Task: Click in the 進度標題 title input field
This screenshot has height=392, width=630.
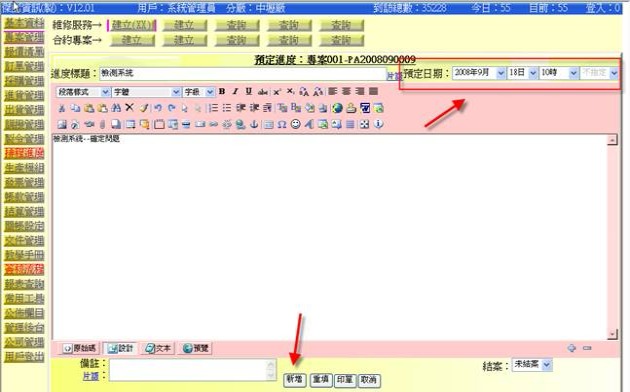Action: (x=243, y=74)
